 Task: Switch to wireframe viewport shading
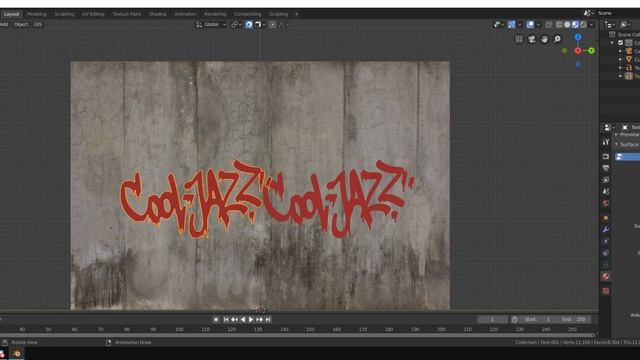(x=559, y=25)
